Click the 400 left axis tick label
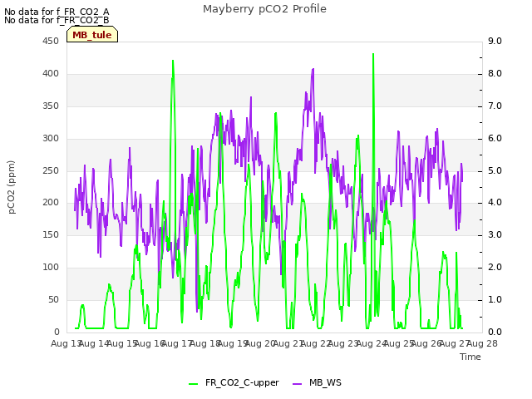 (51, 73)
